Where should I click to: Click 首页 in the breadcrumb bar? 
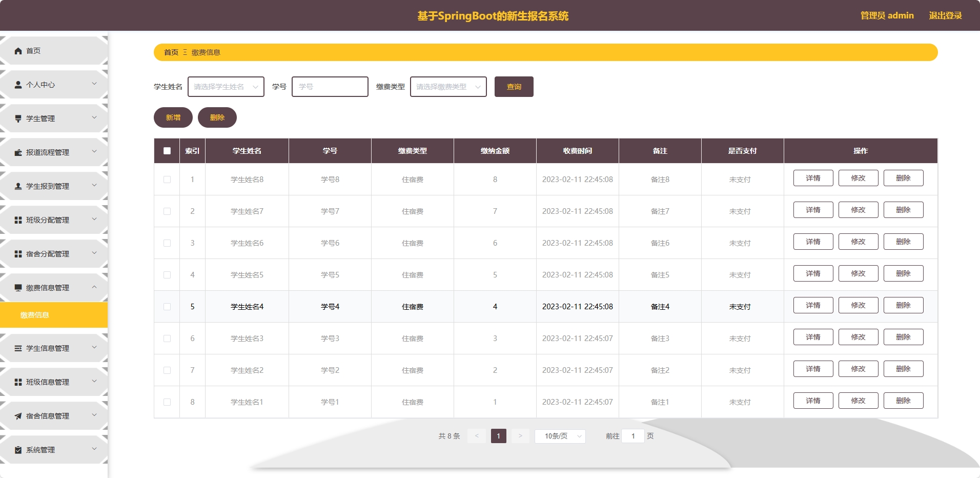[171, 52]
